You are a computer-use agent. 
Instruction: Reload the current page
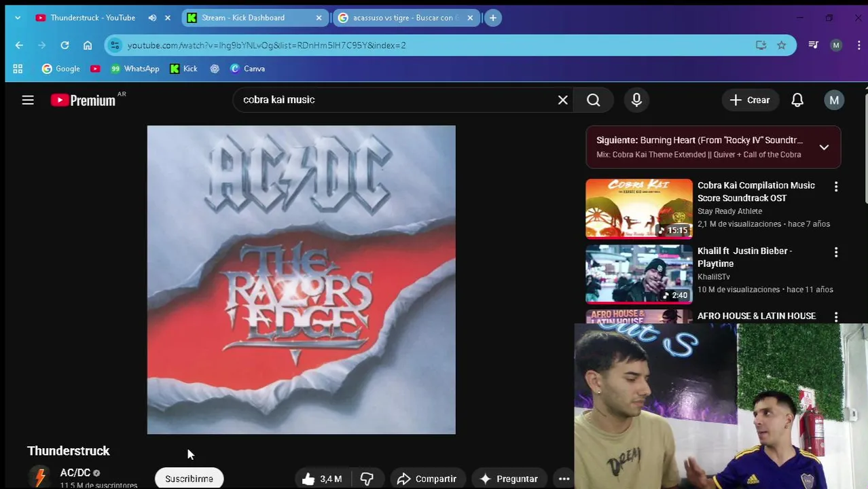[x=65, y=45]
